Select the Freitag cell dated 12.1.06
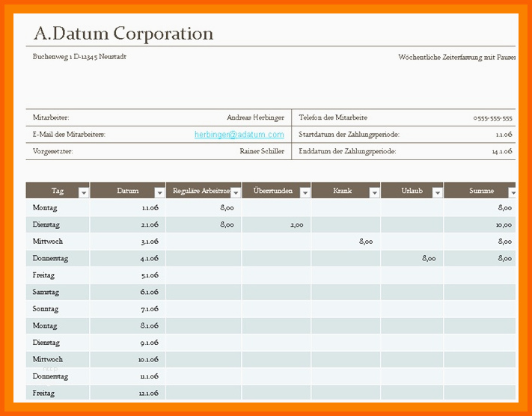 [58, 393]
